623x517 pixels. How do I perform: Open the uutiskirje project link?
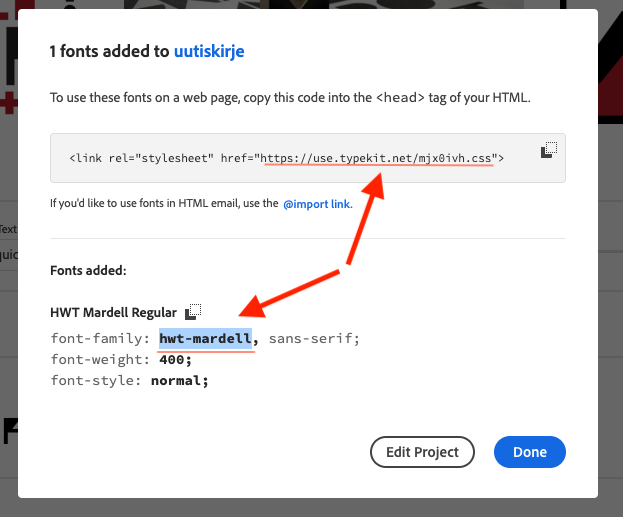(x=209, y=51)
